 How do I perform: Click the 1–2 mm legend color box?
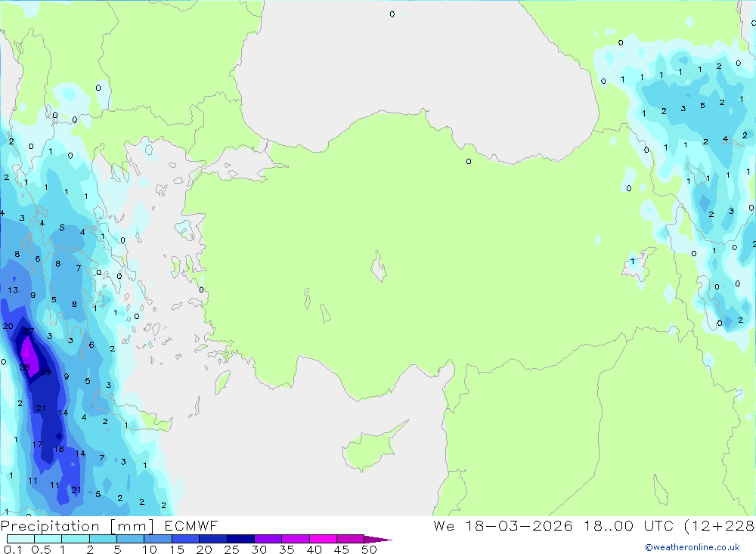(x=76, y=539)
